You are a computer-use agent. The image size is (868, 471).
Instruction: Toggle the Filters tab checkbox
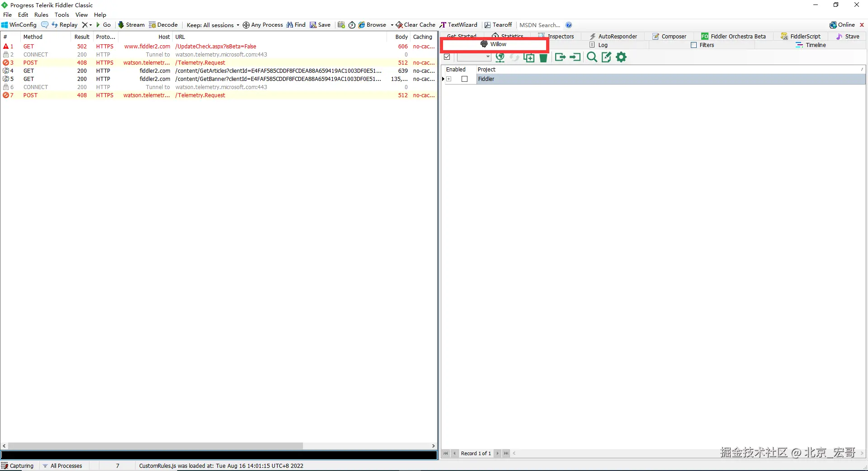point(694,45)
